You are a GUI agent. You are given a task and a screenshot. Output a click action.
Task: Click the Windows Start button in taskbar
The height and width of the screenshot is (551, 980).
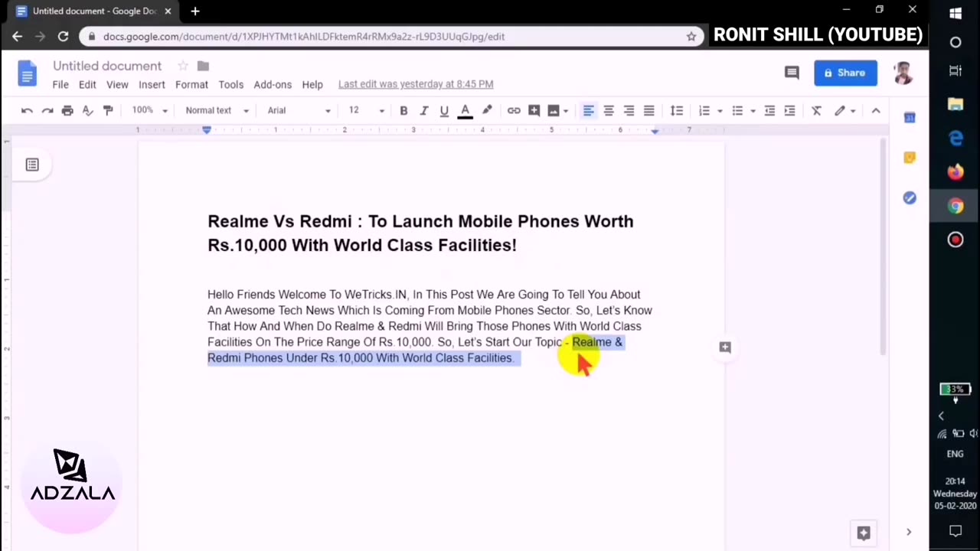coord(955,13)
